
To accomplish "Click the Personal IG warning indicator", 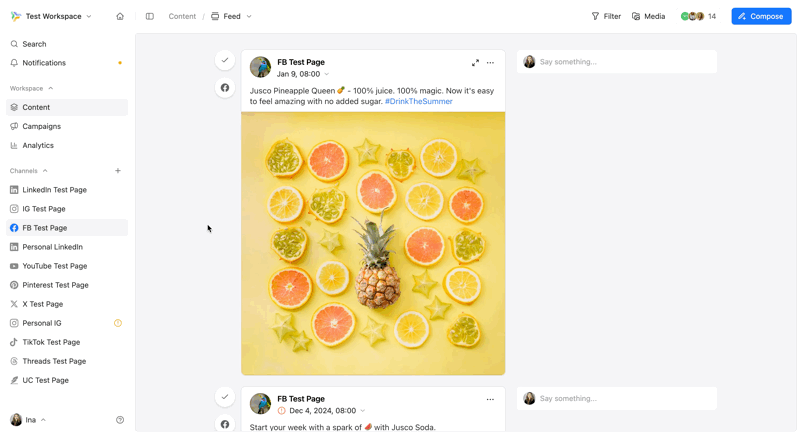I will 118,323.
